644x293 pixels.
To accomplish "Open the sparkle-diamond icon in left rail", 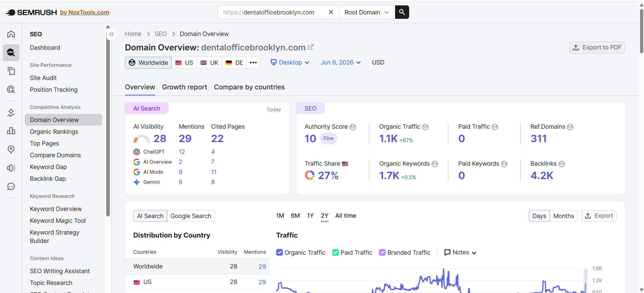I will 11,113.
